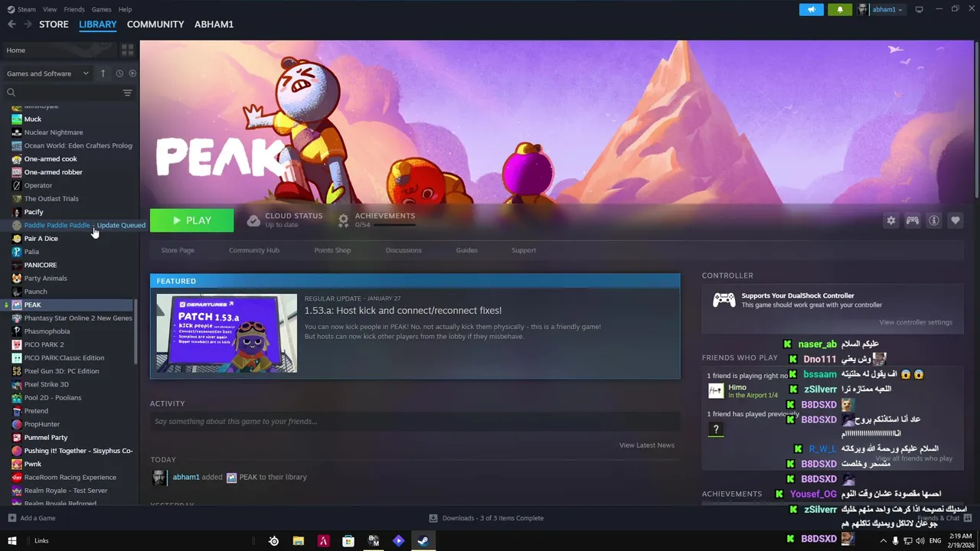
Task: Click View Latest News link
Action: tap(647, 445)
